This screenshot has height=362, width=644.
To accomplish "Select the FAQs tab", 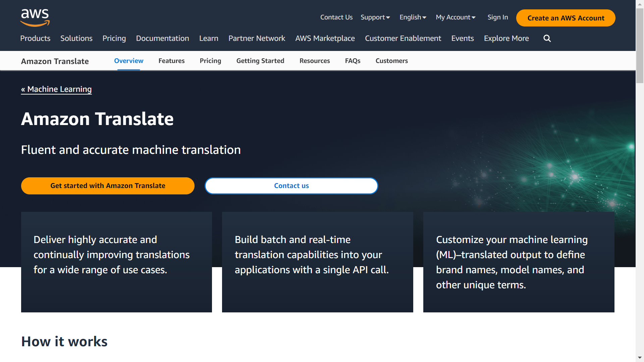I will (353, 61).
